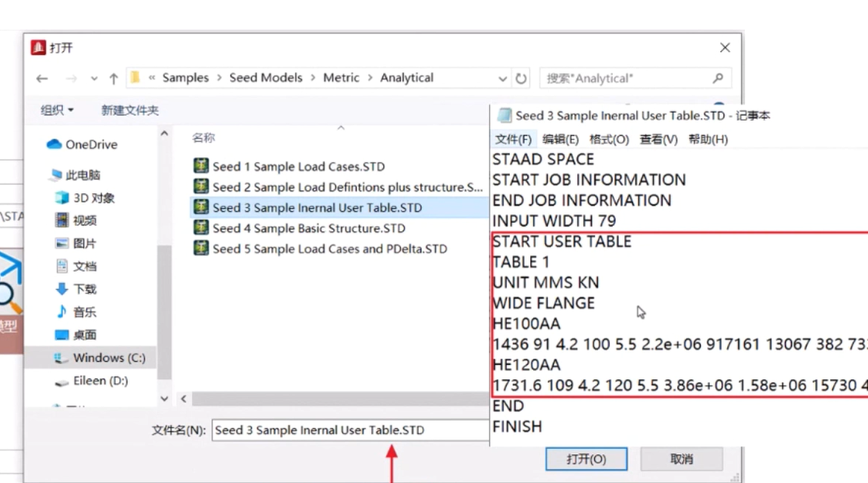This screenshot has height=483, width=868.
Task: Open the Notepad 编辑(E) menu
Action: click(561, 139)
